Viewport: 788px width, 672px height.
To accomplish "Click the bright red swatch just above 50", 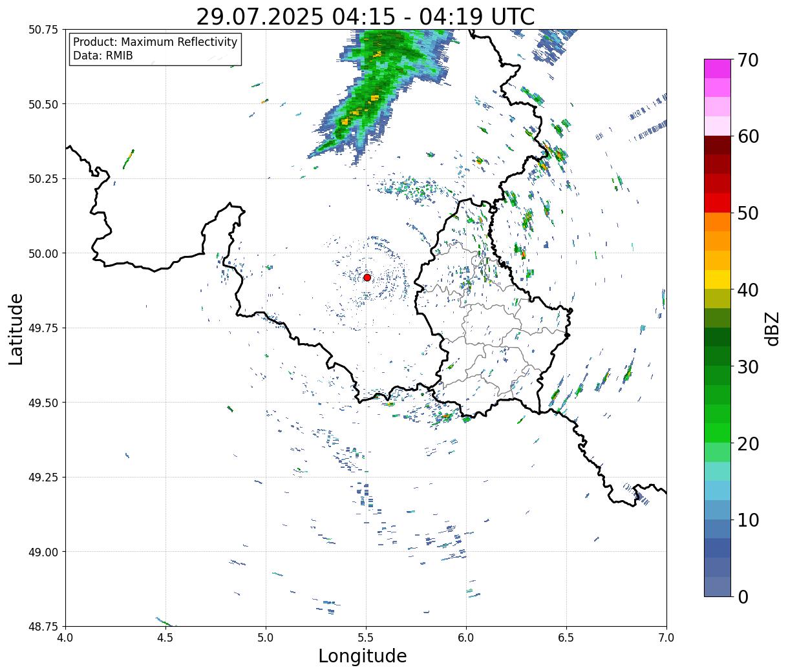I will click(718, 203).
